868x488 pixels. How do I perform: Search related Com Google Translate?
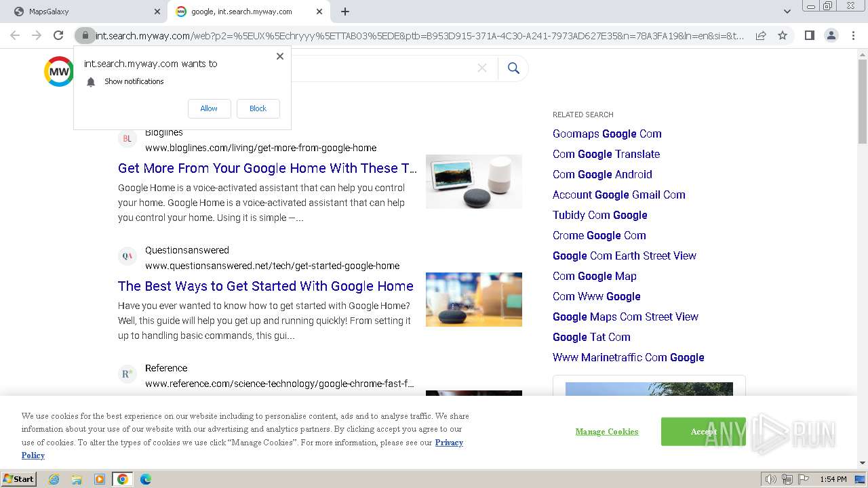606,154
